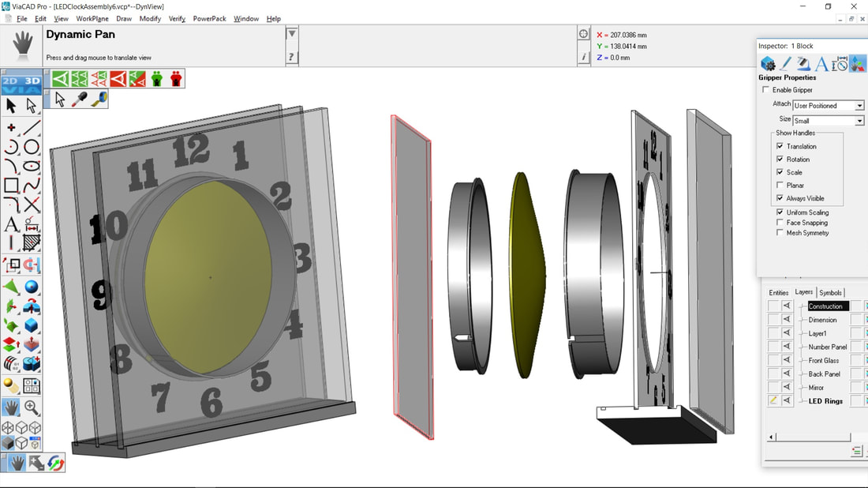Expand the prompt history dropdown arrow
The height and width of the screenshot is (488, 868).
(x=292, y=34)
